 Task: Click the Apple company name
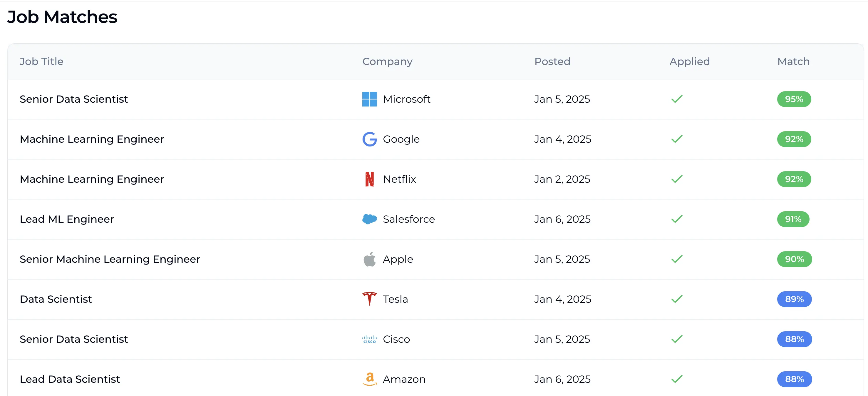click(398, 259)
